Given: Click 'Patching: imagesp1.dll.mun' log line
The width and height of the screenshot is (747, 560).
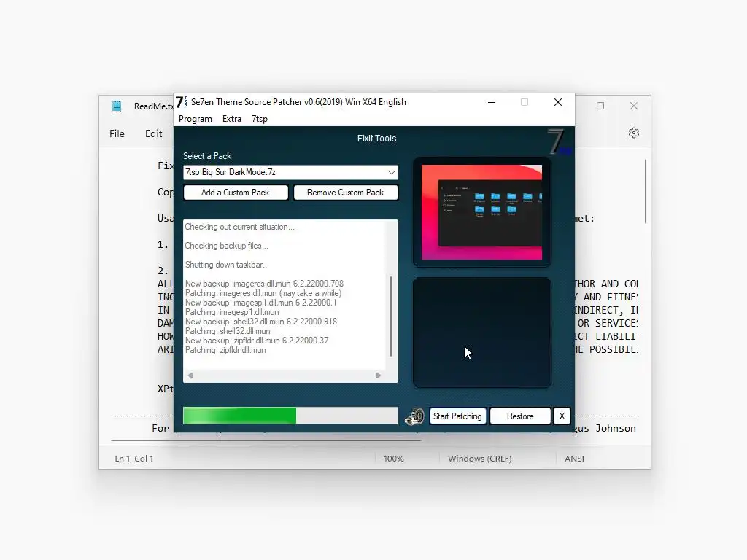Looking at the screenshot, I should pyautogui.click(x=232, y=312).
